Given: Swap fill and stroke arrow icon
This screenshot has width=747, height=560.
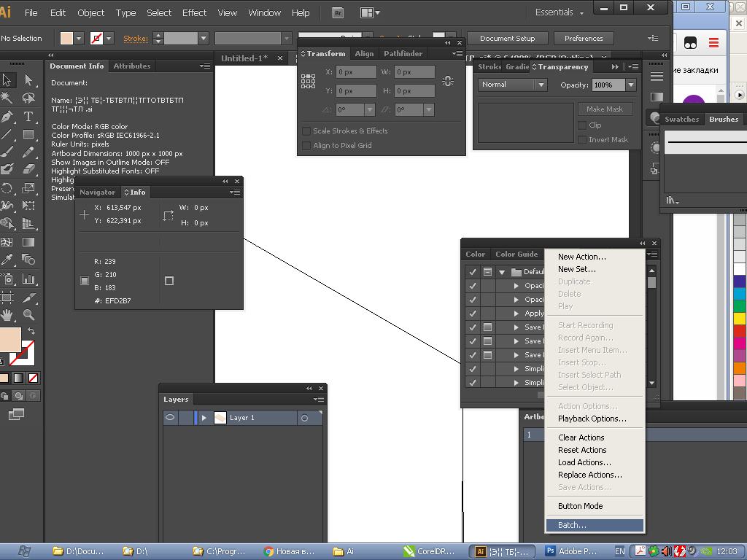Looking at the screenshot, I should pos(31,331).
